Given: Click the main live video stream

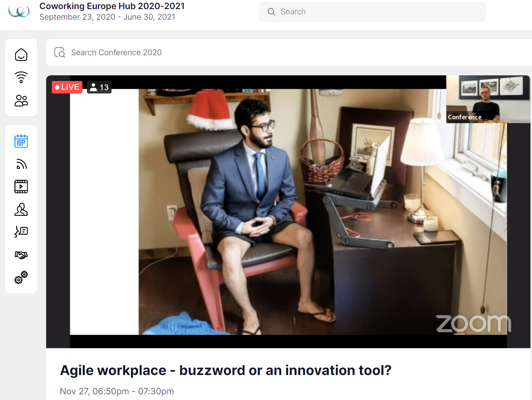Looking at the screenshot, I should tap(288, 212).
